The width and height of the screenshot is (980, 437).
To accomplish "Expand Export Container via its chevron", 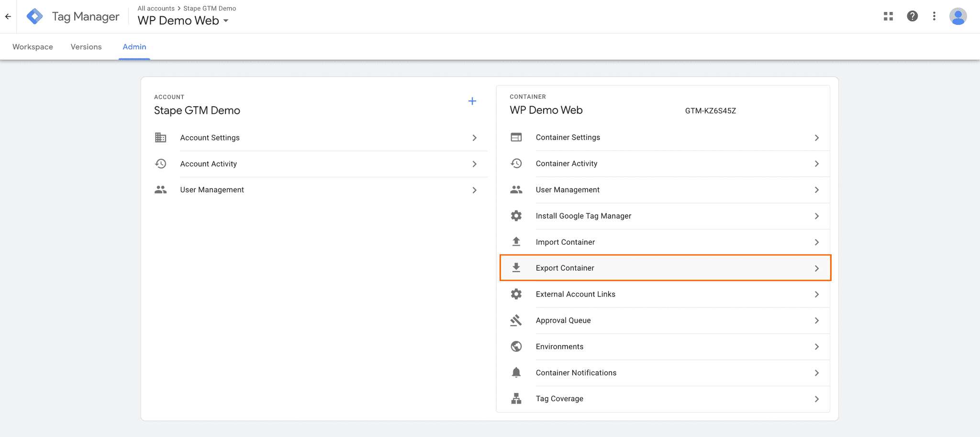I will (817, 268).
